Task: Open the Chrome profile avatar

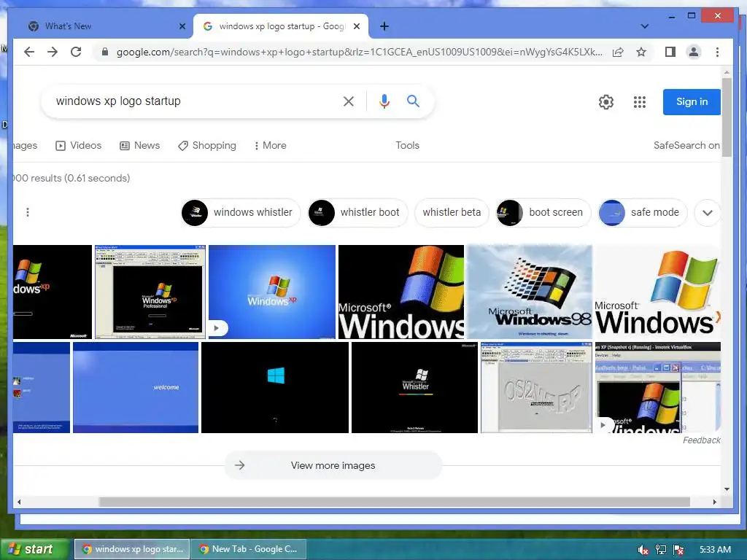Action: (x=694, y=52)
